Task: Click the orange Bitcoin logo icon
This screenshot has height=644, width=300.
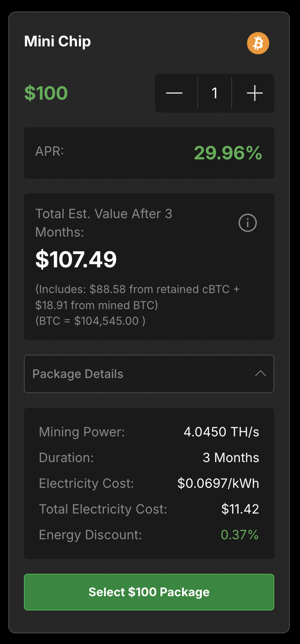Action: point(258,43)
